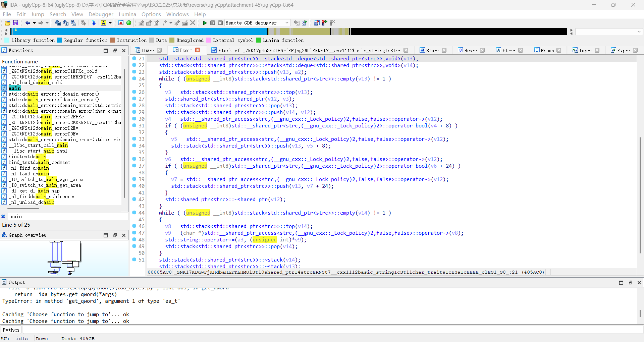This screenshot has width=644, height=342.
Task: Click the asterisk array icon
Action: [x=177, y=23]
